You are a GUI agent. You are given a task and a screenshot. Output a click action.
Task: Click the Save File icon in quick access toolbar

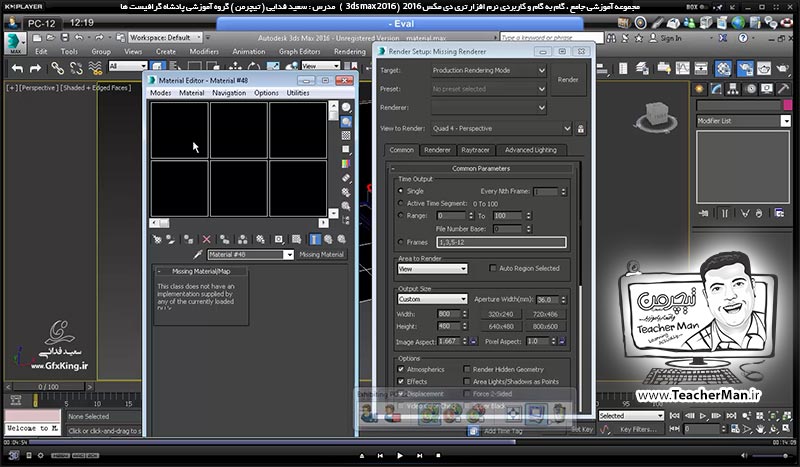pos(65,38)
